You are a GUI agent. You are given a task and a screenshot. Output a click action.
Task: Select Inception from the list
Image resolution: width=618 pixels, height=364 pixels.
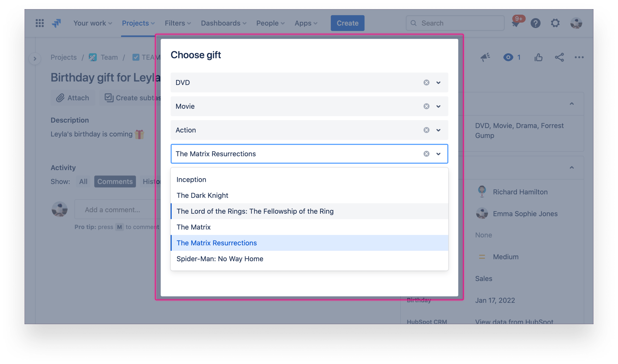click(x=309, y=180)
